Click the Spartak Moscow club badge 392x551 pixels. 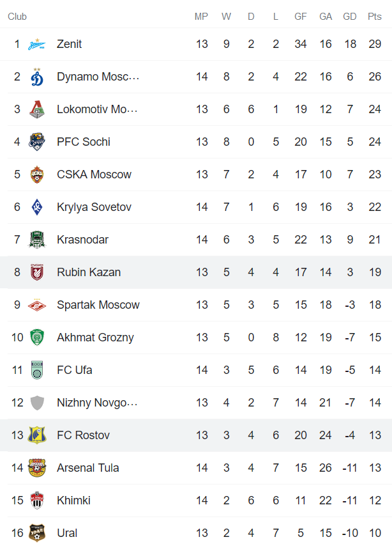tap(38, 304)
